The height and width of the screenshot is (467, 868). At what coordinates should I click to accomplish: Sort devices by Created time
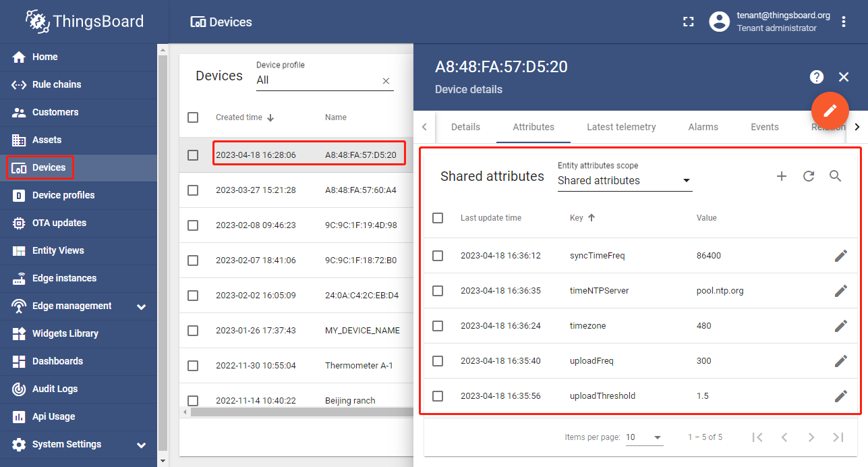coord(245,117)
